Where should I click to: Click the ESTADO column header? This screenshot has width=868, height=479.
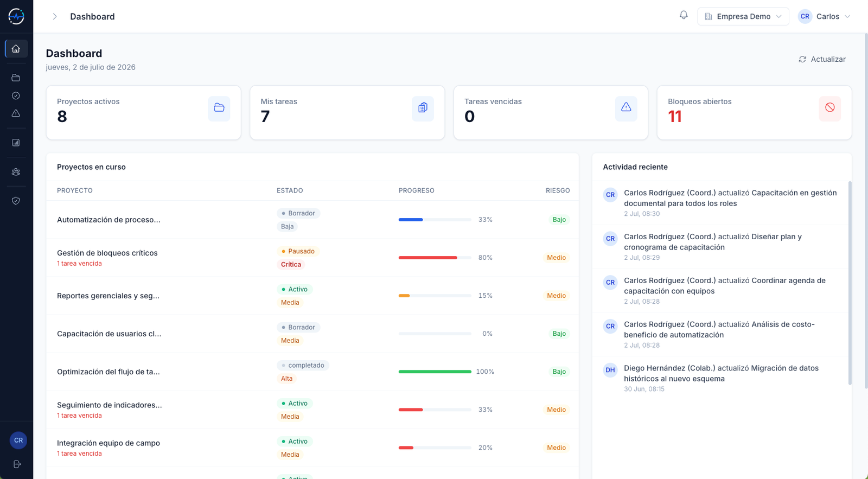coord(290,190)
